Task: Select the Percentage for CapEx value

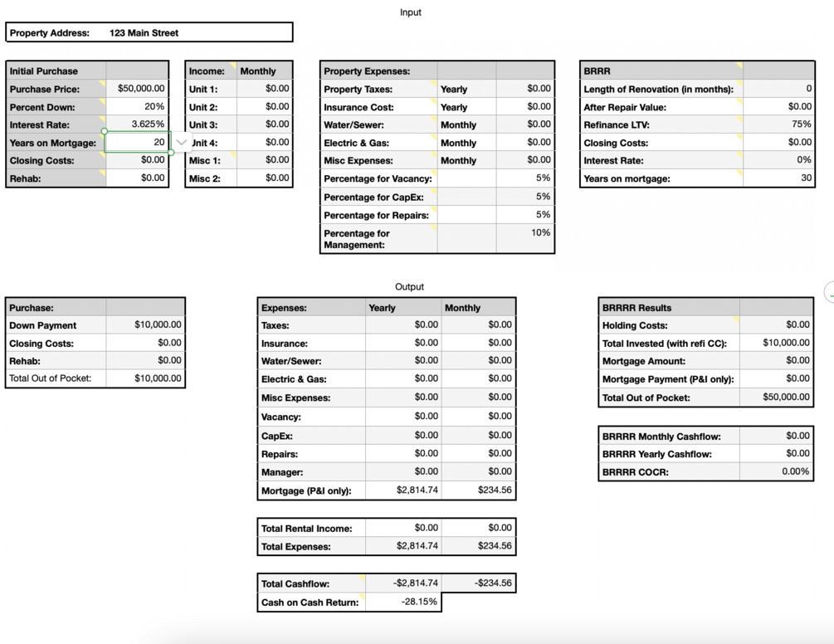Action: click(525, 197)
